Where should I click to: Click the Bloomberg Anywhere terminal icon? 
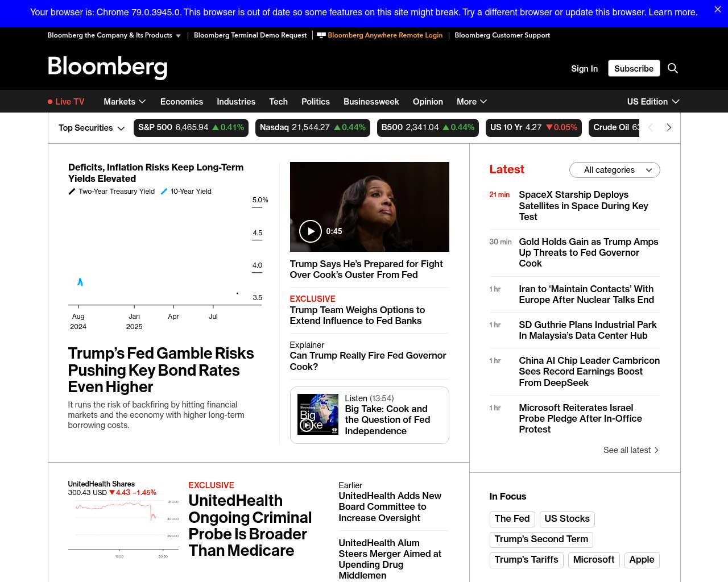[321, 35]
